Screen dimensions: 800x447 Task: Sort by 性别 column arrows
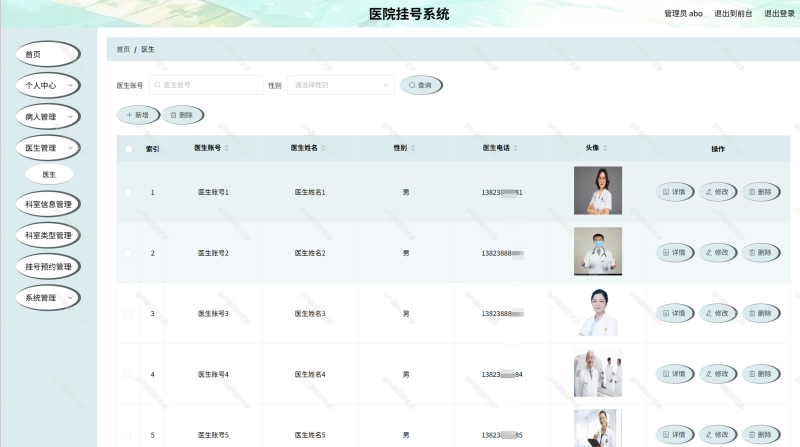[413, 148]
